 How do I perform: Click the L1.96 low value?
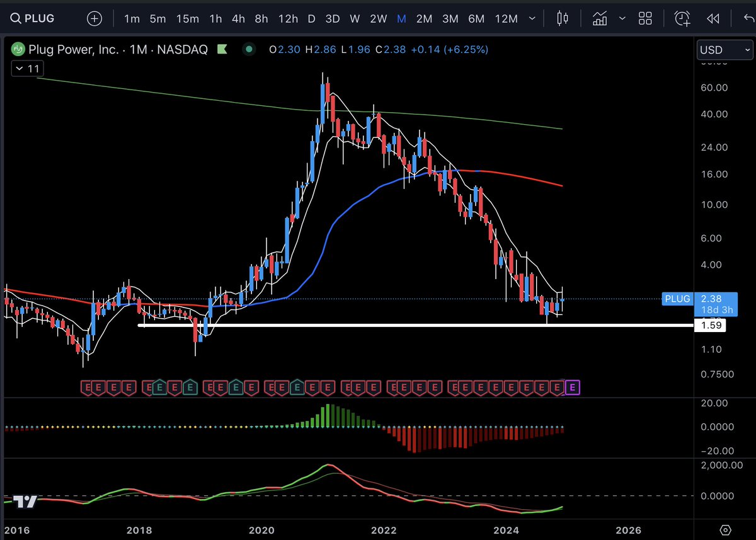tap(355, 49)
